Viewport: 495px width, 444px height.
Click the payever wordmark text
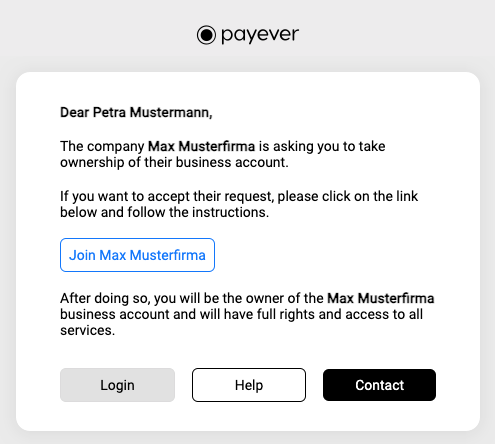260,35
